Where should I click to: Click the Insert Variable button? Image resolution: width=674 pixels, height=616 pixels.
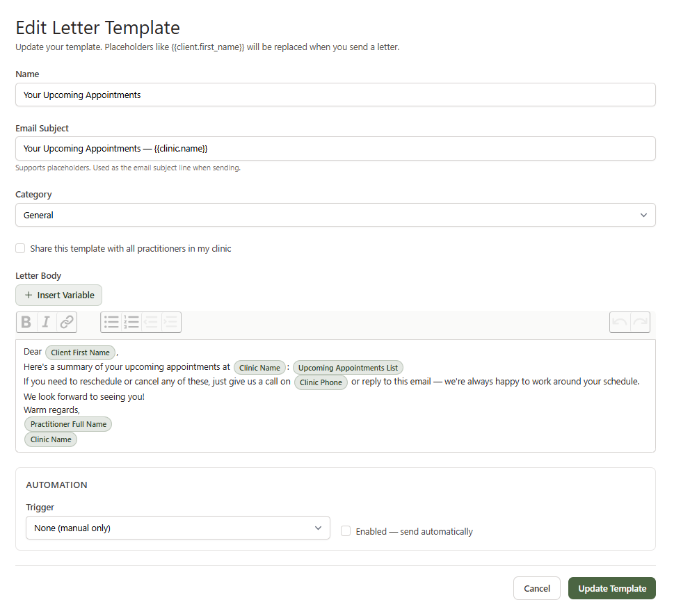tap(58, 295)
